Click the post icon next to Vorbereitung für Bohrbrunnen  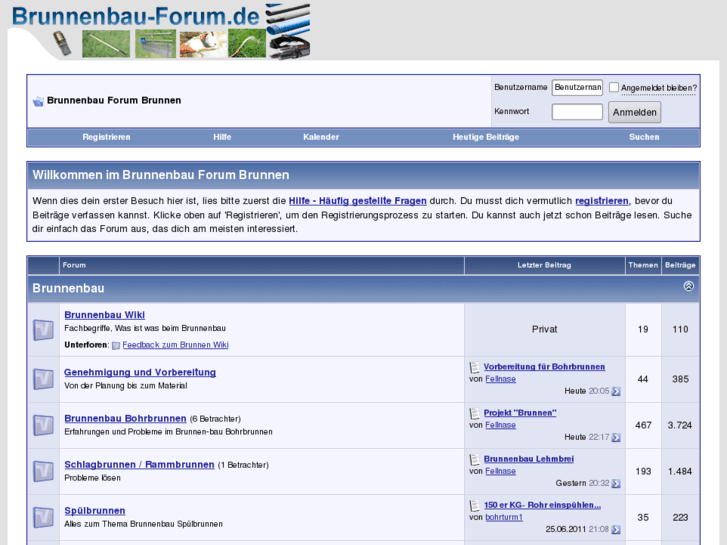click(x=474, y=367)
